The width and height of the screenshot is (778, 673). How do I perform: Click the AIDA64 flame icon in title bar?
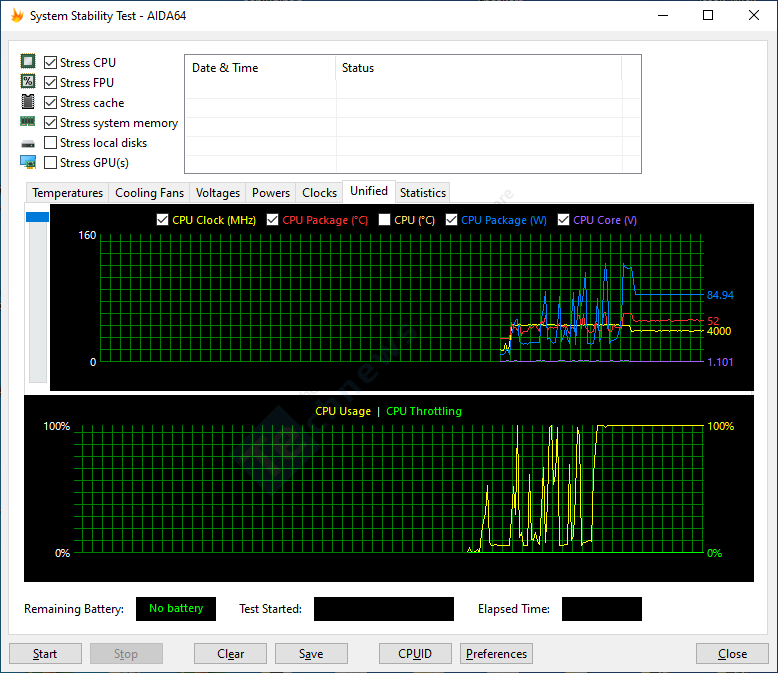(17, 15)
